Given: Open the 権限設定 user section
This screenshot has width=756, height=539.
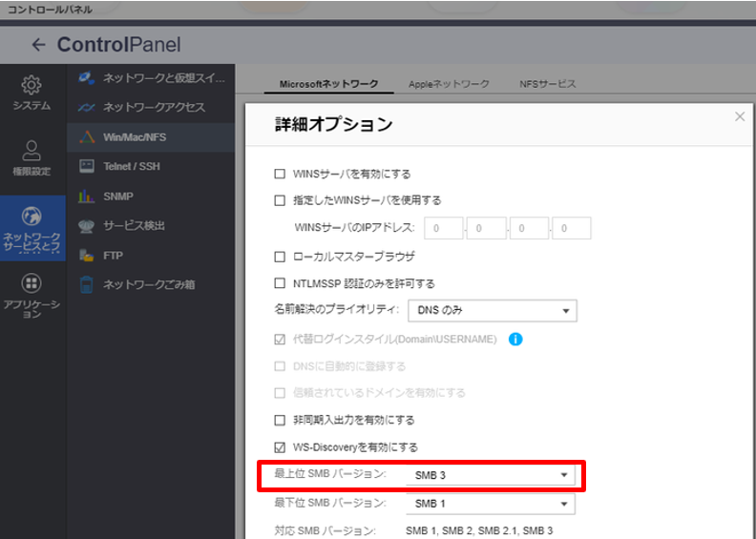Looking at the screenshot, I should (31, 157).
